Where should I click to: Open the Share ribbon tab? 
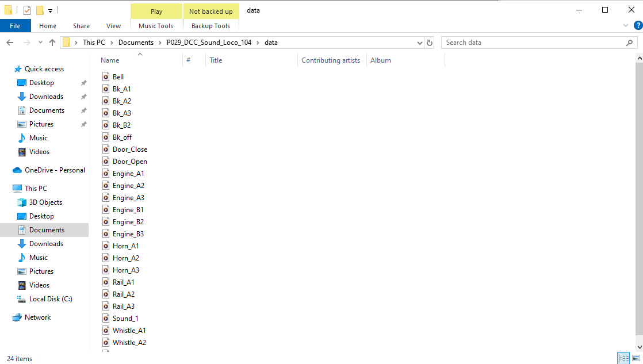(x=81, y=26)
